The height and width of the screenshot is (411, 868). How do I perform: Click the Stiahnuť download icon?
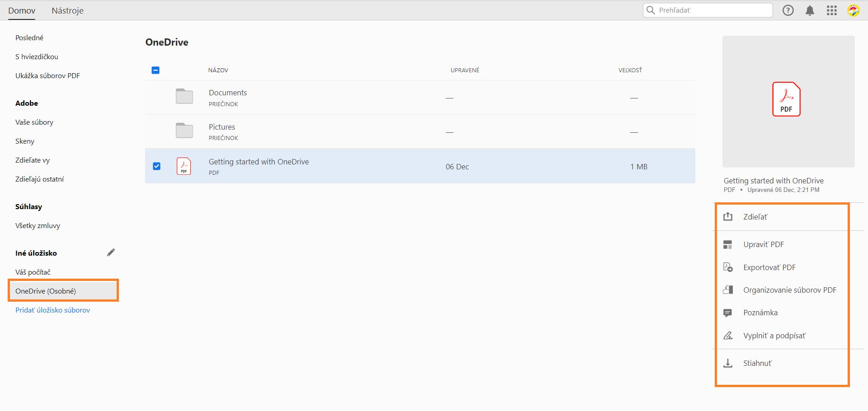pos(728,363)
